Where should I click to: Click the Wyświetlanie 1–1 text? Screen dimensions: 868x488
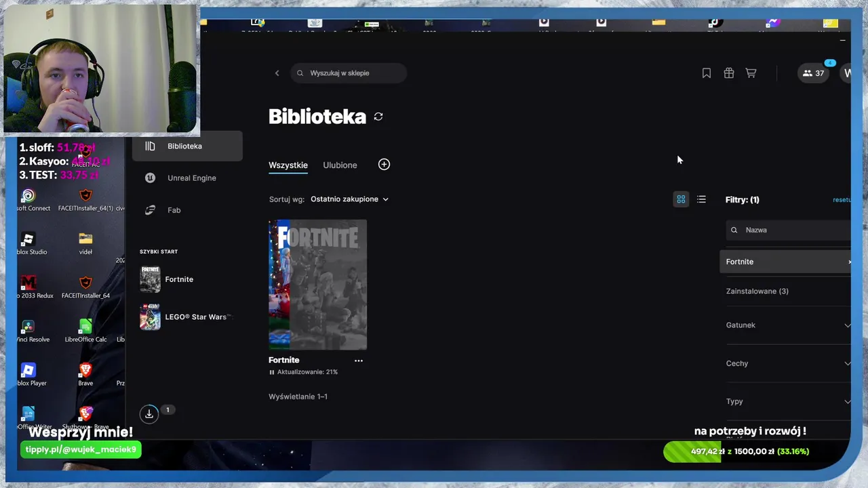298,396
